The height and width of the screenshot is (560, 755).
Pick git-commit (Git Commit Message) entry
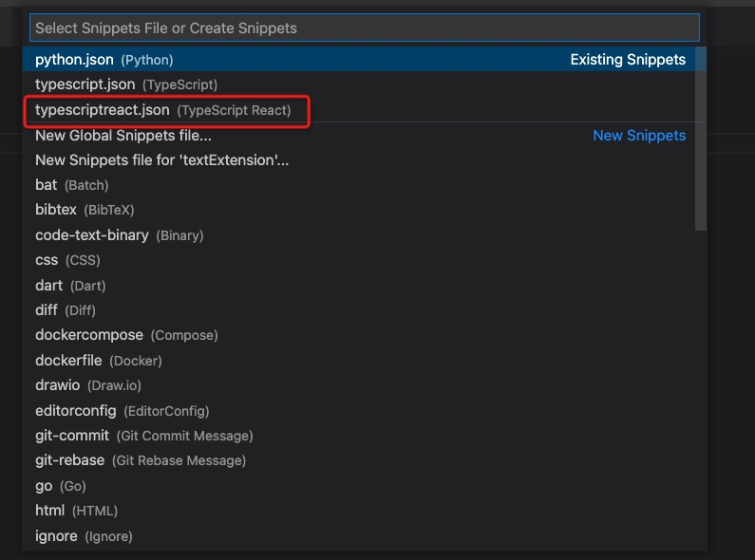click(143, 436)
